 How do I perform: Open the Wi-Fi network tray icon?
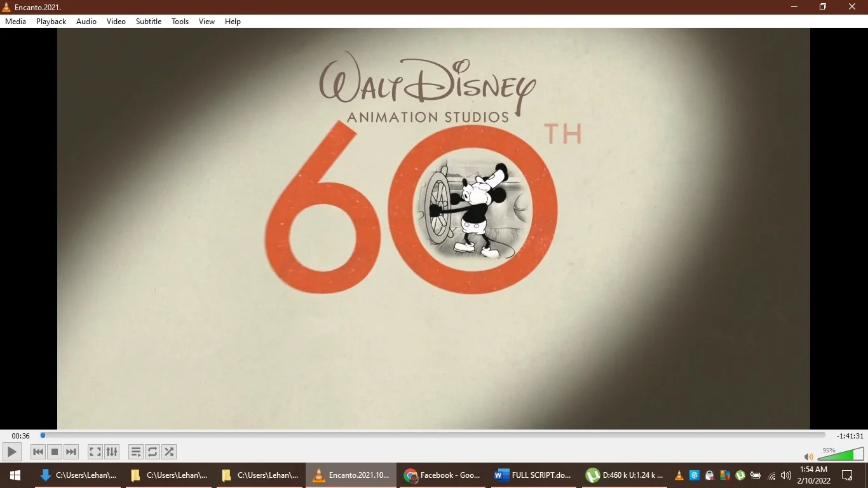click(x=771, y=475)
